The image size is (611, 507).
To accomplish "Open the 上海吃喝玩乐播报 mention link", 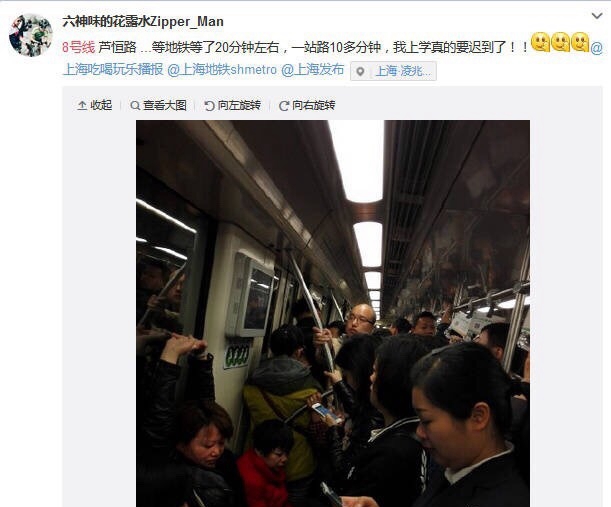I will pyautogui.click(x=113, y=70).
